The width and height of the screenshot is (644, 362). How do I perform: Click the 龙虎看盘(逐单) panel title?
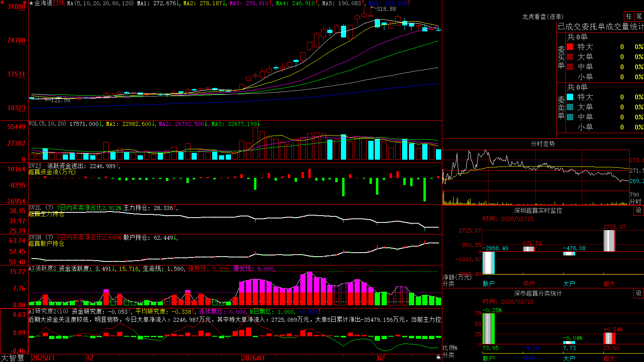(543, 16)
